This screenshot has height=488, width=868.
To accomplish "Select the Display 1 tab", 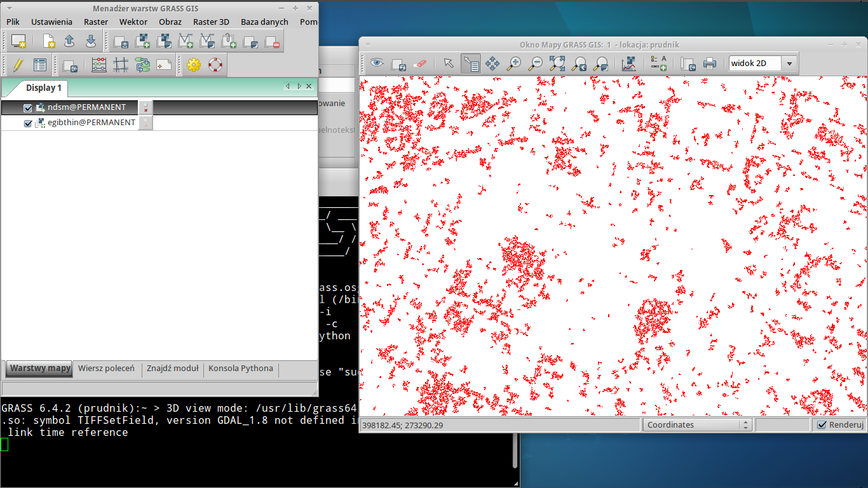I will pos(43,87).
